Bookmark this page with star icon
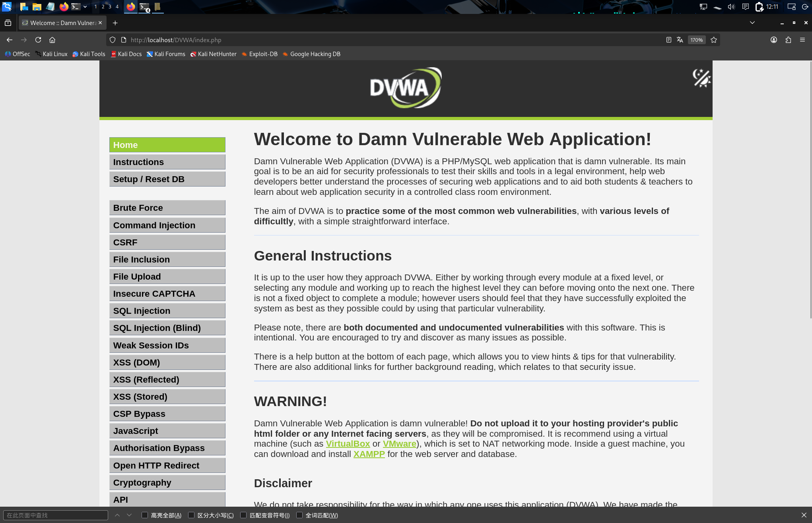 pyautogui.click(x=714, y=40)
